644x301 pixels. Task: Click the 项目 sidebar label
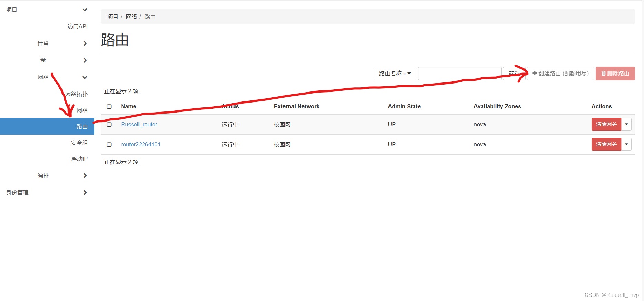pos(12,10)
